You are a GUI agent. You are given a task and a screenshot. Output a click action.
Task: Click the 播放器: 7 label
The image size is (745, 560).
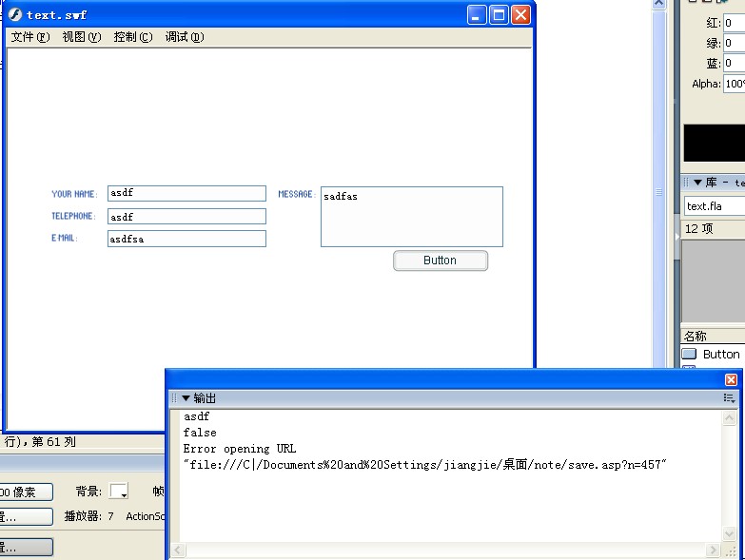[88, 516]
